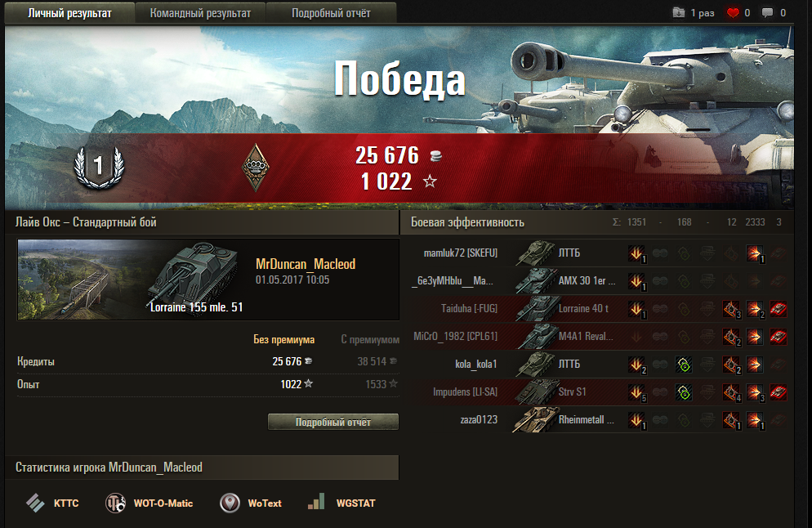Screen dimensions: 812x528
Task: Click green spotting-assist icon for kola_kola1
Action: pos(684,365)
